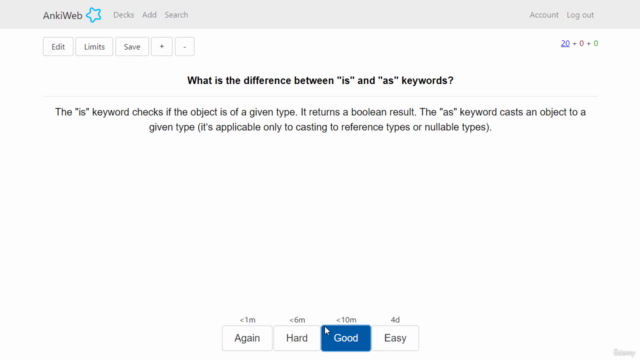Click the AnkiWeb star logo icon
The image size is (640, 360).
[x=93, y=15]
